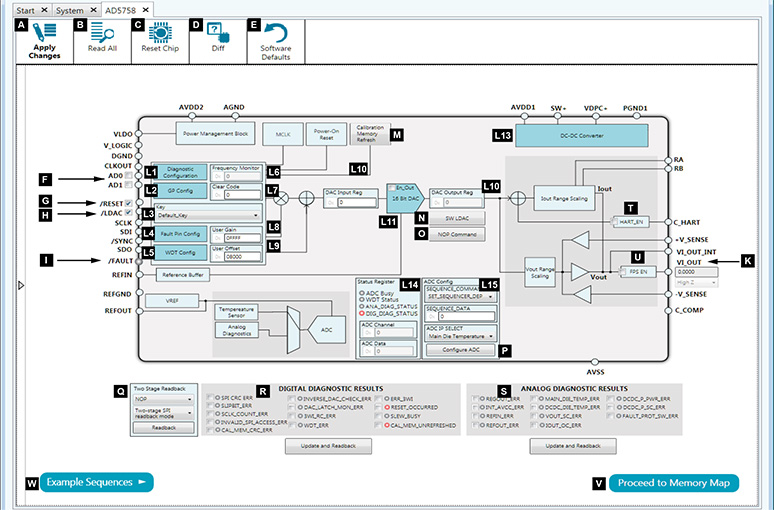Image resolution: width=774 pixels, height=510 pixels.
Task: Expand the left side panel arrow
Action: coord(21,285)
